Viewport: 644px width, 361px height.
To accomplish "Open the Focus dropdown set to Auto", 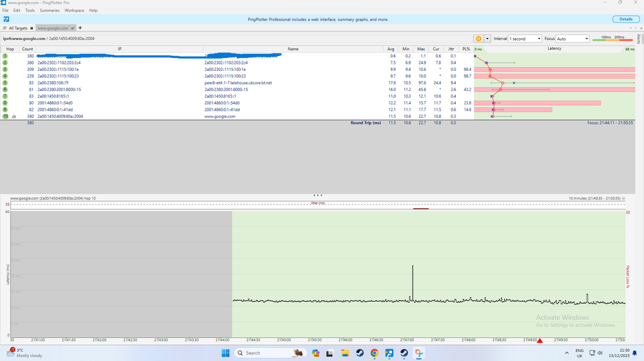I will click(572, 39).
